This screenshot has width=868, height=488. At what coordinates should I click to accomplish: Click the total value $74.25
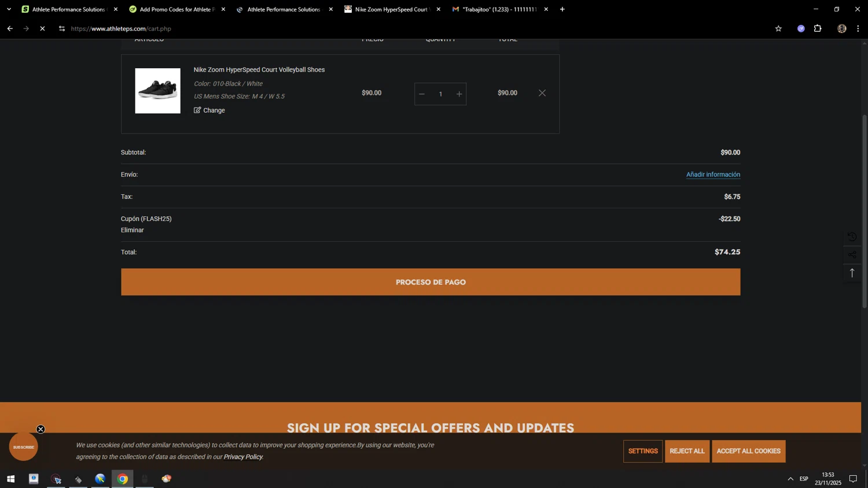click(x=727, y=252)
